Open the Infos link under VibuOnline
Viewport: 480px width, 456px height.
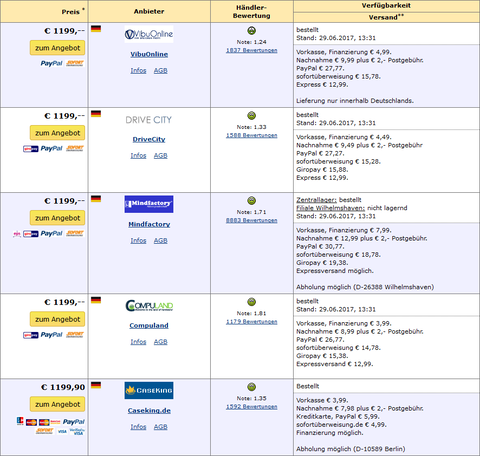[x=138, y=71]
